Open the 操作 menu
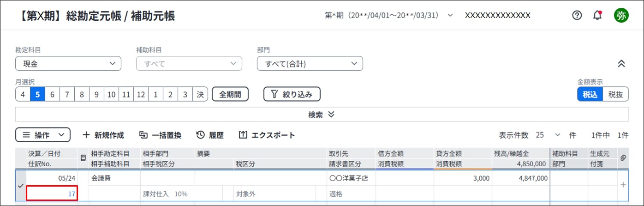644x206 pixels. pyautogui.click(x=43, y=135)
